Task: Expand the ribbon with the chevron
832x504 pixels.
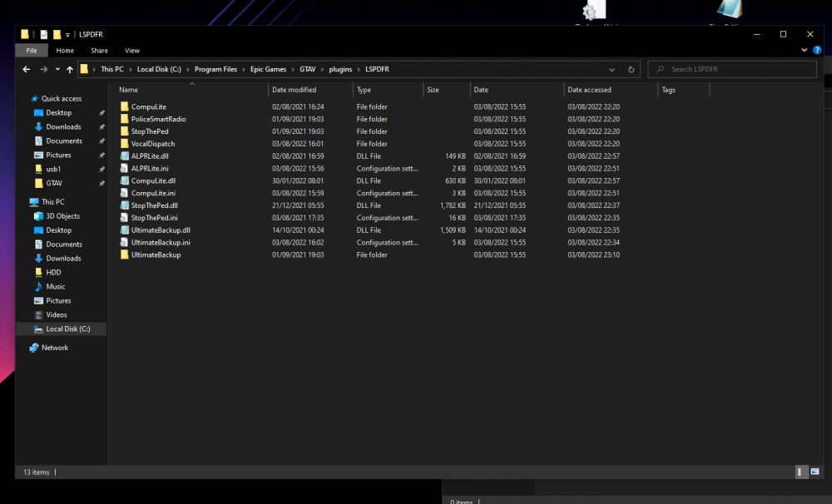Action: pyautogui.click(x=805, y=51)
